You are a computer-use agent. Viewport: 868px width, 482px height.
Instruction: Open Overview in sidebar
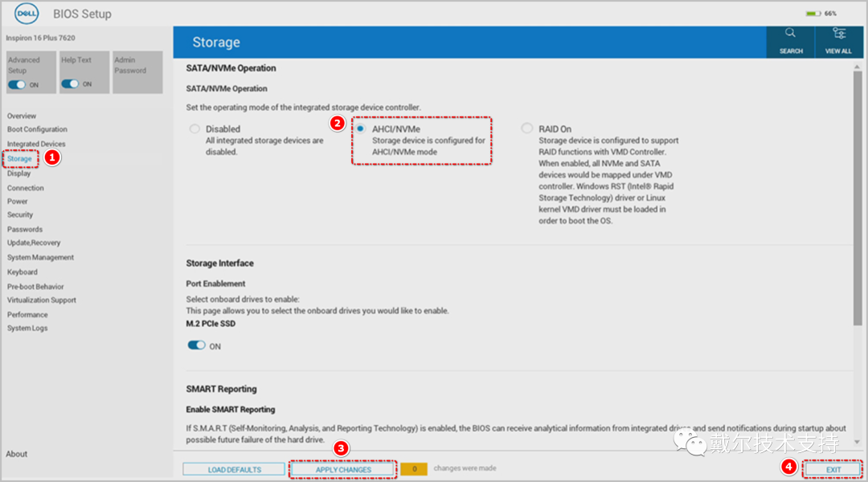22,116
